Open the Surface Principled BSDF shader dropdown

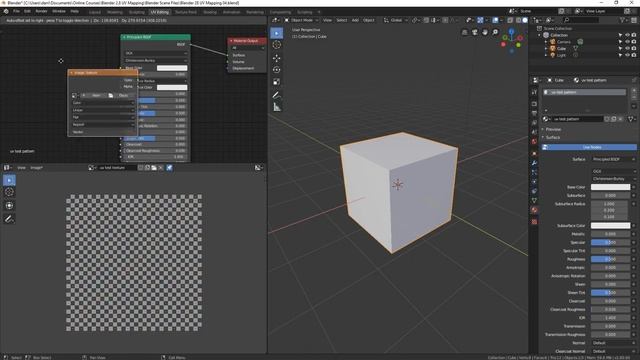point(613,159)
